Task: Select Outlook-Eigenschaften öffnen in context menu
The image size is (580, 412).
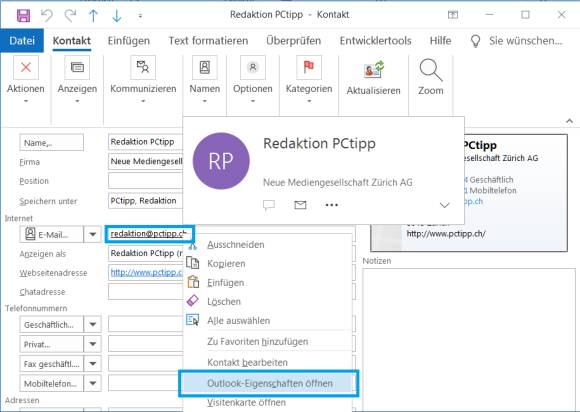Action: click(269, 383)
